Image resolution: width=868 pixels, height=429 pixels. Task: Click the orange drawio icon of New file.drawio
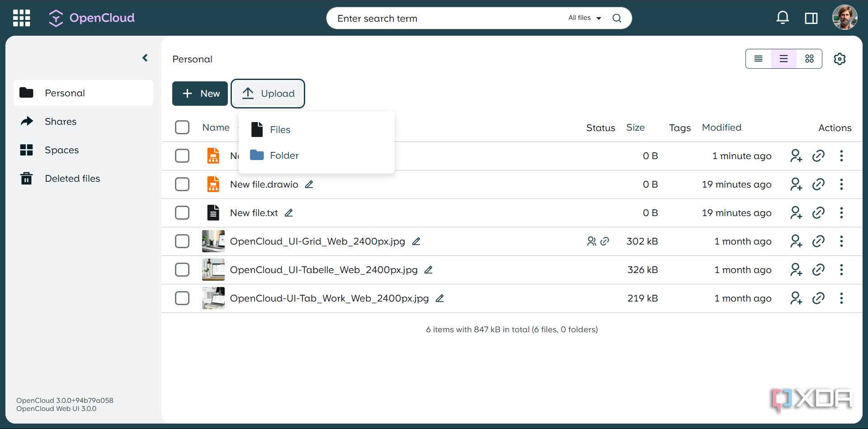[213, 184]
